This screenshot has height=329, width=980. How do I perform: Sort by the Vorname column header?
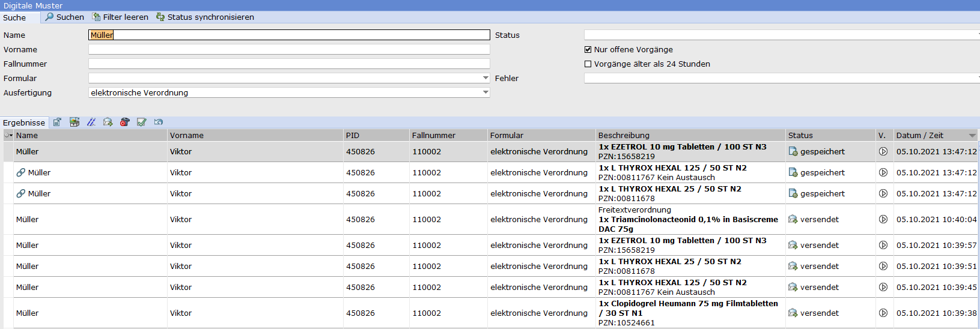click(255, 135)
